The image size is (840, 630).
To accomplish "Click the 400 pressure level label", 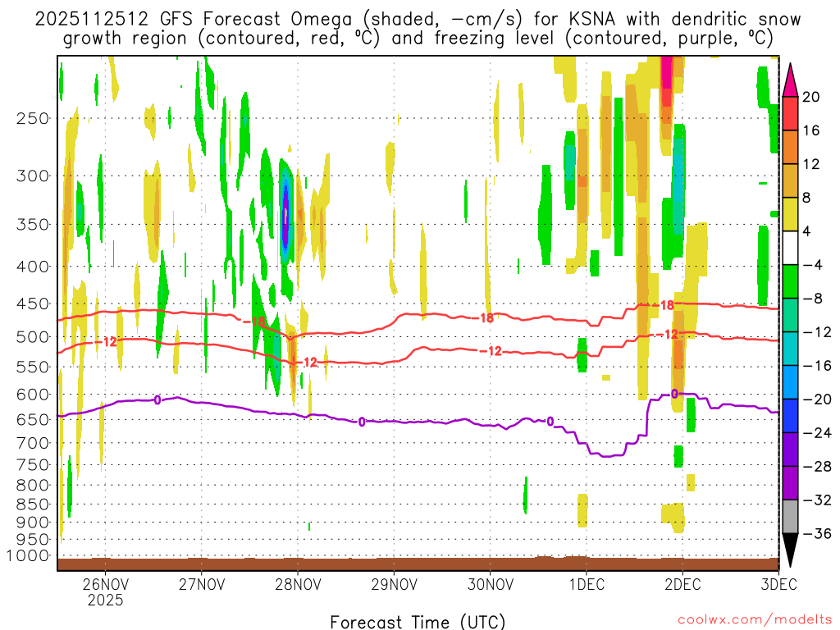I will 33,267.
